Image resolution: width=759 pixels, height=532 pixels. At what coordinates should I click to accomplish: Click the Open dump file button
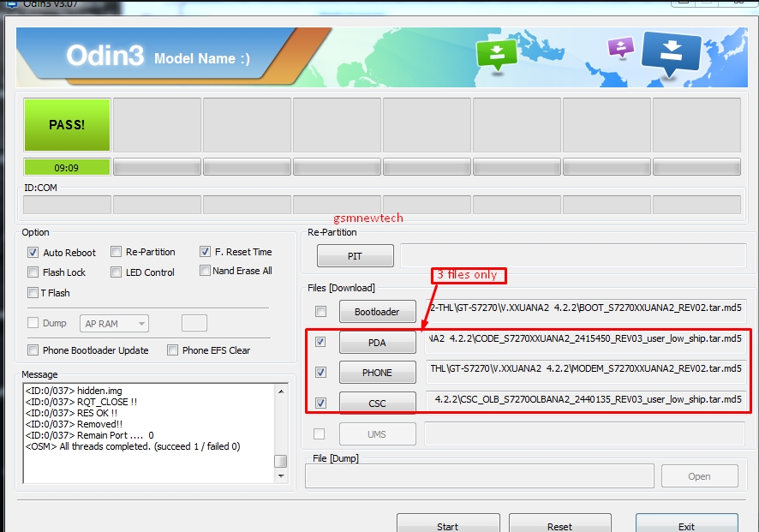coord(699,475)
